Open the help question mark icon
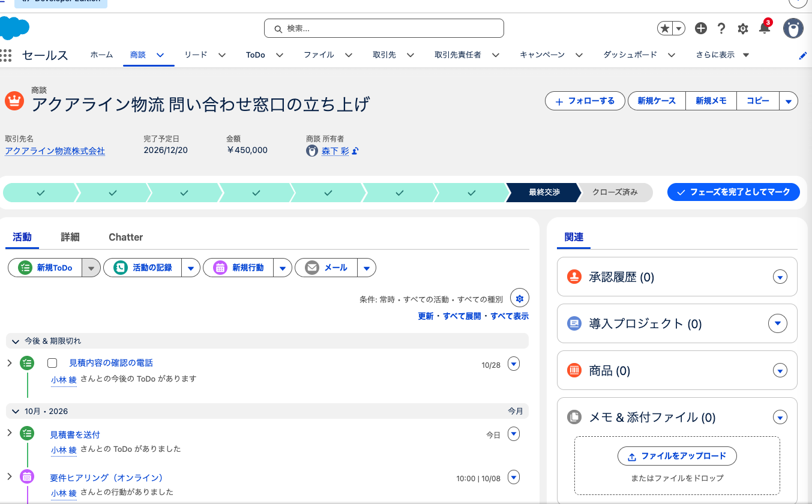Viewport: 812px width, 504px height. pos(721,28)
